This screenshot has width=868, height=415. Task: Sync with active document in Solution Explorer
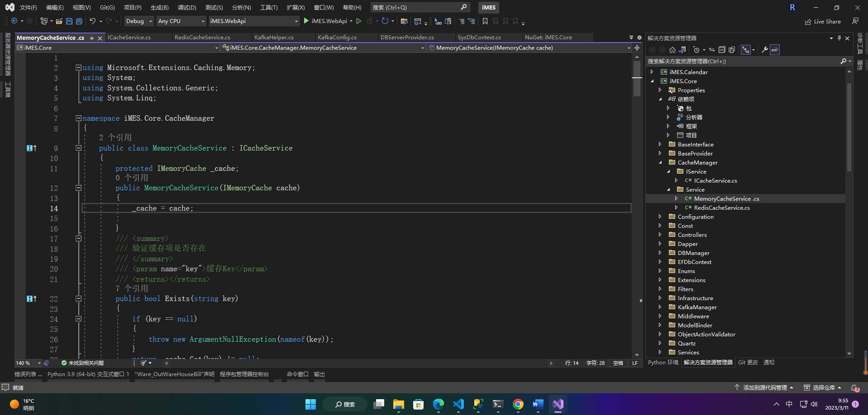pyautogui.click(x=712, y=50)
